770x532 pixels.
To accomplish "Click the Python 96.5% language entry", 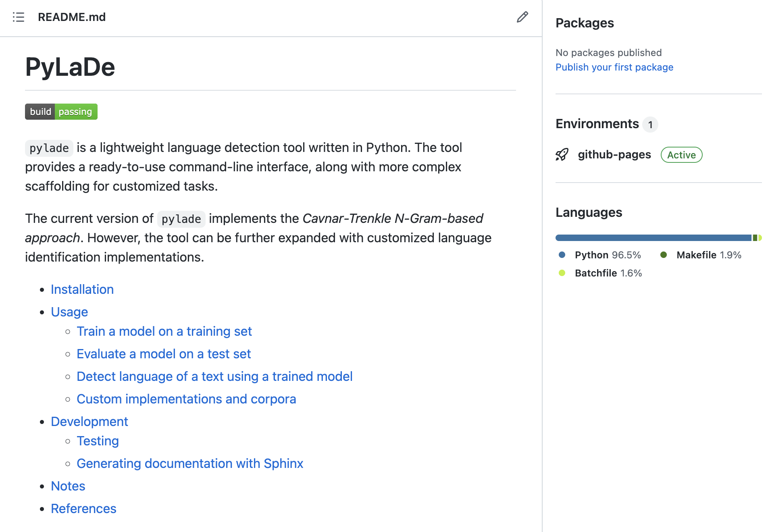I will click(x=608, y=255).
